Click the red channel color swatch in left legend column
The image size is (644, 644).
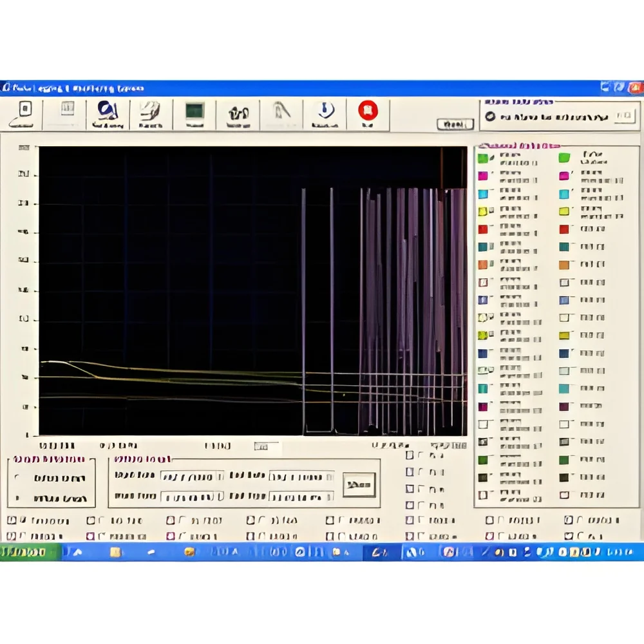click(x=483, y=229)
